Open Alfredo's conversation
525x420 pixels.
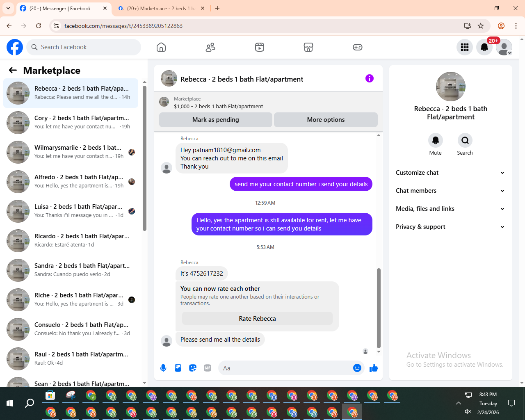(x=71, y=181)
